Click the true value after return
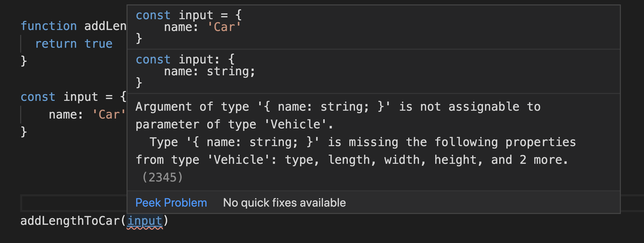Screen dimensions: 644x243 click(98, 44)
